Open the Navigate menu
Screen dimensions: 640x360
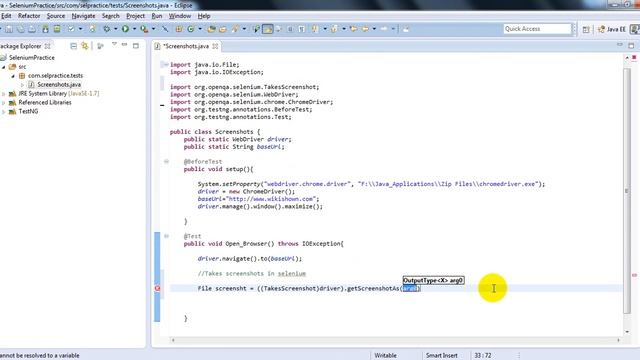click(x=83, y=16)
